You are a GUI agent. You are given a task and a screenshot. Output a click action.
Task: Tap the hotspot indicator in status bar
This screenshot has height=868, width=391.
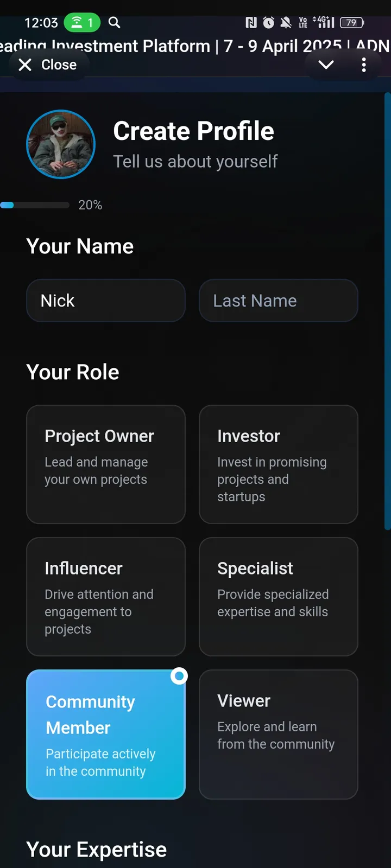82,22
